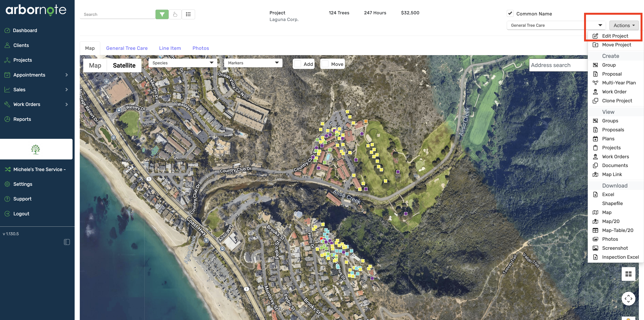The image size is (644, 320).
Task: Click the green filter funnel icon
Action: (162, 14)
